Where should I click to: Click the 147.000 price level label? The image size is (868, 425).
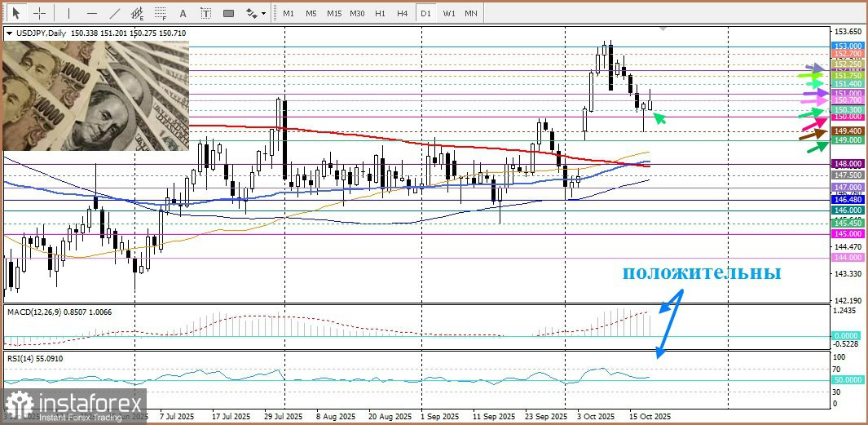click(848, 188)
